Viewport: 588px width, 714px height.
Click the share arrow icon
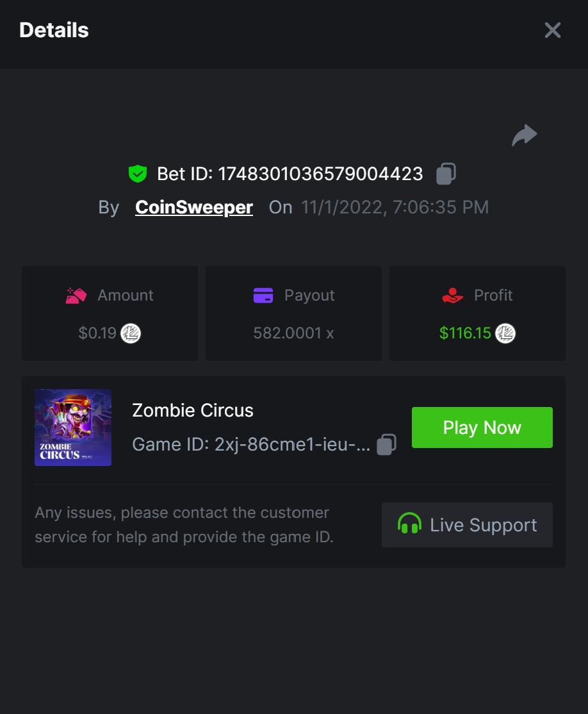coord(524,135)
